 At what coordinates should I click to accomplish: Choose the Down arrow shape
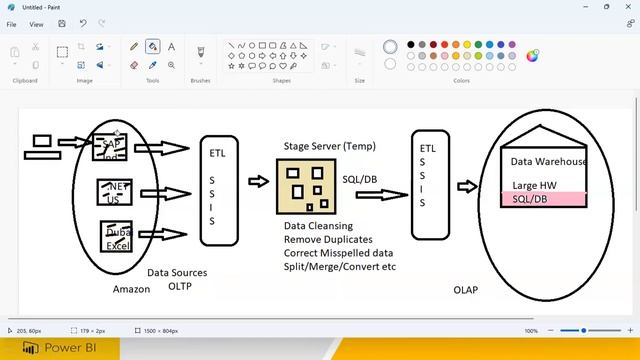[293, 56]
